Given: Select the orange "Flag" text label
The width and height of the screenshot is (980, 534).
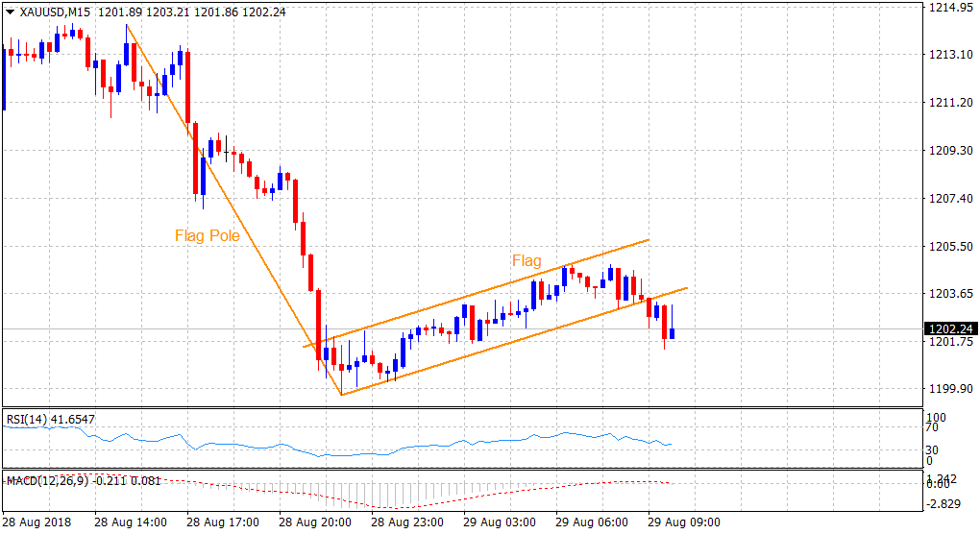Looking at the screenshot, I should [526, 260].
